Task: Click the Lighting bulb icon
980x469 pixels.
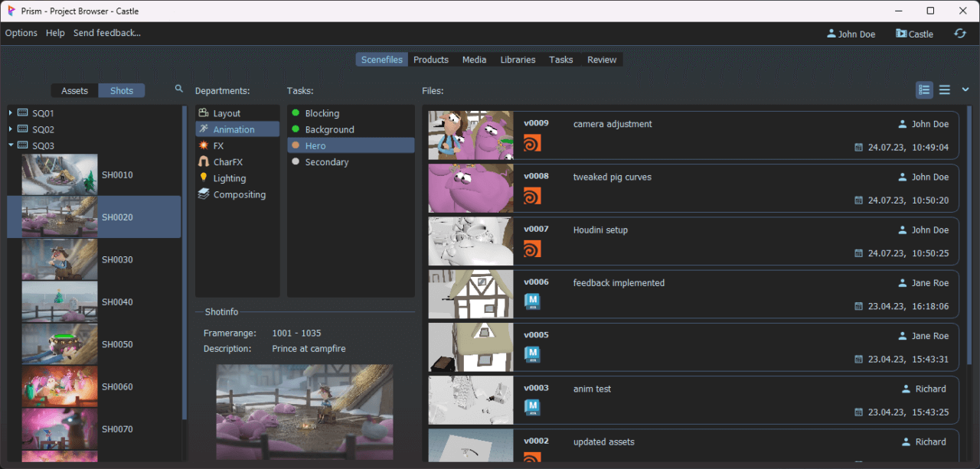Action: 204,178
